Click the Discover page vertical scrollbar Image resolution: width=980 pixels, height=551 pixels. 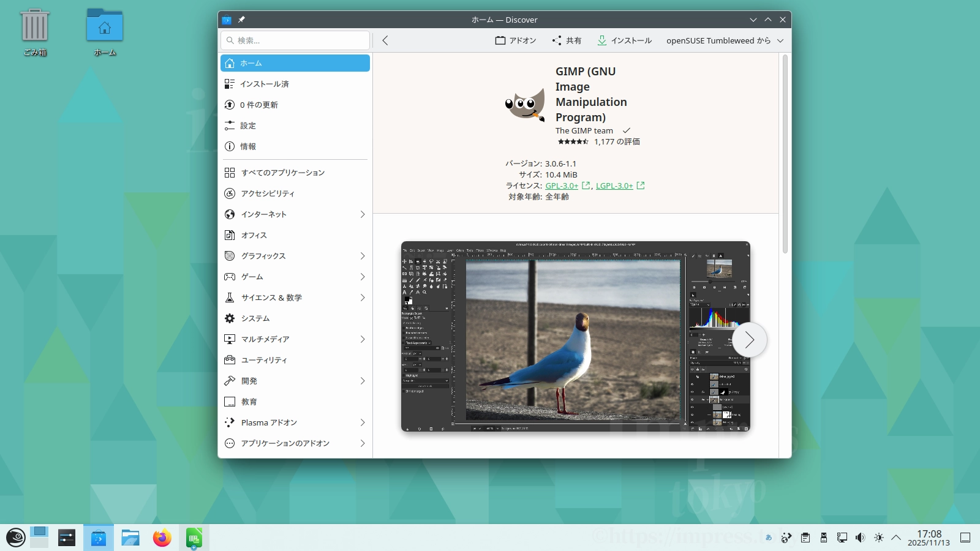(x=785, y=154)
